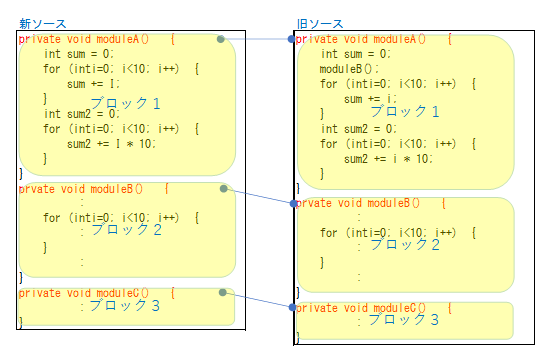This screenshot has width=559, height=361.
Task: Click the gray connector dot on new moduleC
Action: click(x=223, y=293)
